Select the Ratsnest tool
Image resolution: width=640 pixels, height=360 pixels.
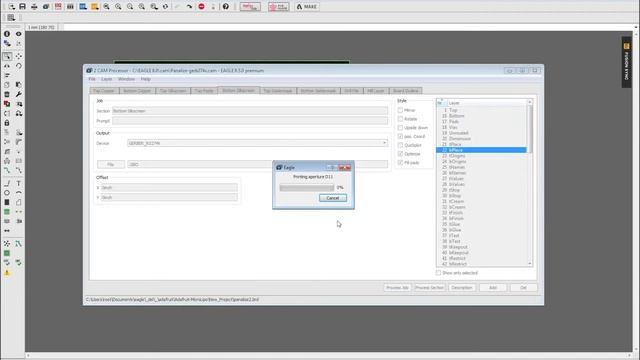pyautogui.click(x=7, y=244)
